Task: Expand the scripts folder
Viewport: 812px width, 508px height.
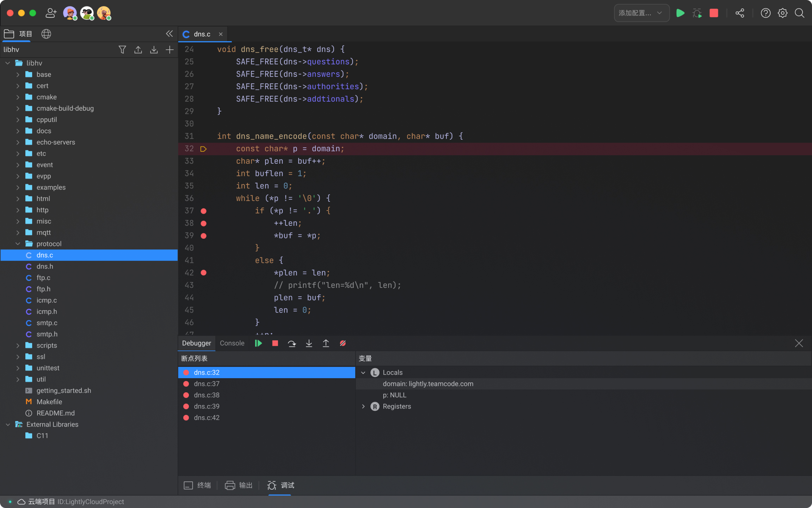Action: tap(18, 345)
